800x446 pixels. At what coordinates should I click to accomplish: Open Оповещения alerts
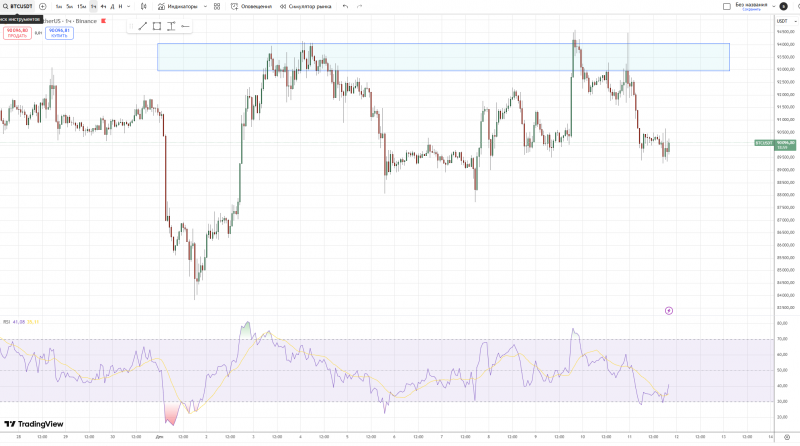click(x=252, y=7)
